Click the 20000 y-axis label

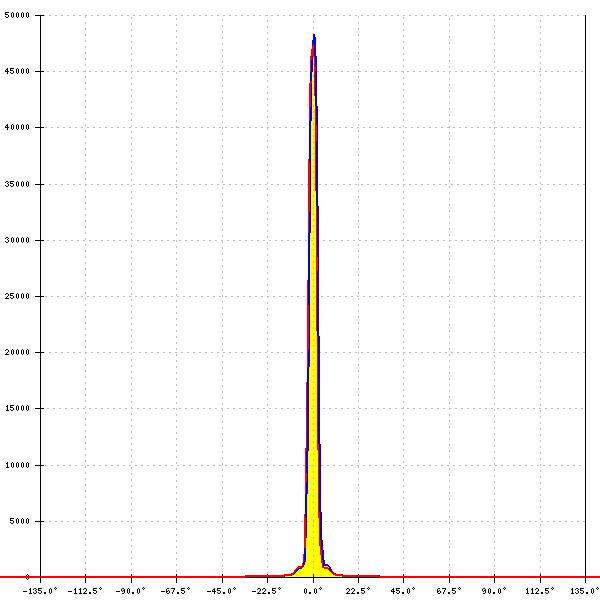pos(17,352)
